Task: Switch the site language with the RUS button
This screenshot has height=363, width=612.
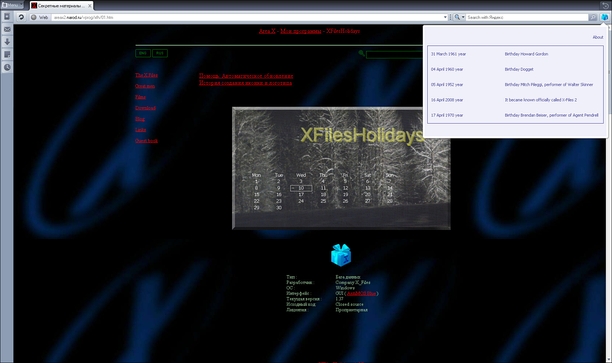Action: (x=160, y=53)
